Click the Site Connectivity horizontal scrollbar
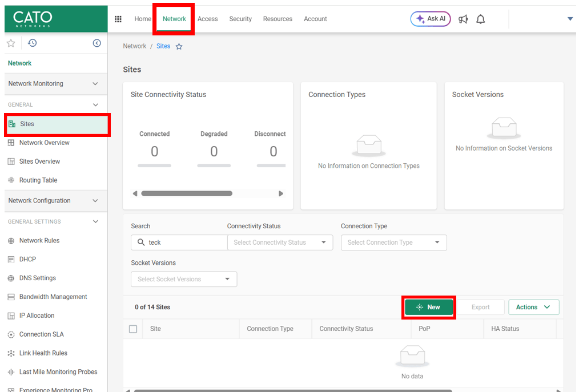The image size is (583, 392). tap(187, 193)
